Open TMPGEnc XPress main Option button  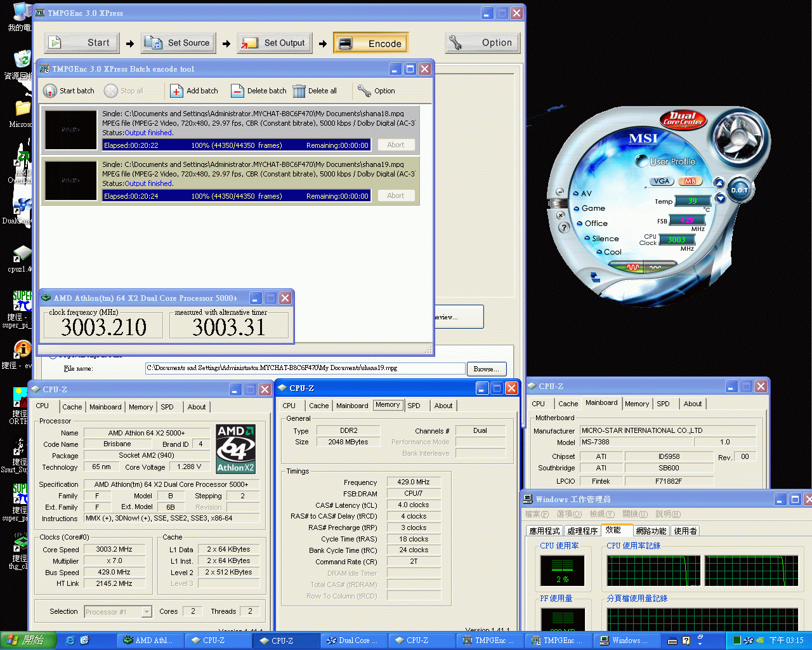click(x=483, y=43)
